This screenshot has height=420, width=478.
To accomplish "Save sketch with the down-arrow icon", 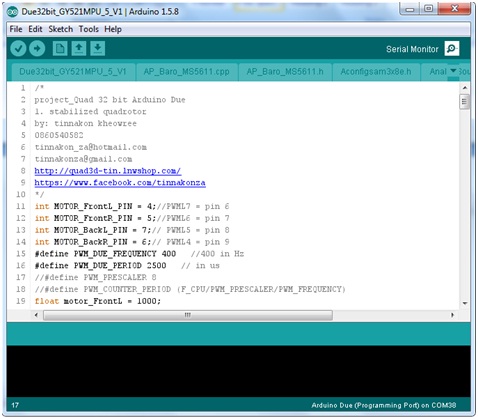I will [97, 49].
